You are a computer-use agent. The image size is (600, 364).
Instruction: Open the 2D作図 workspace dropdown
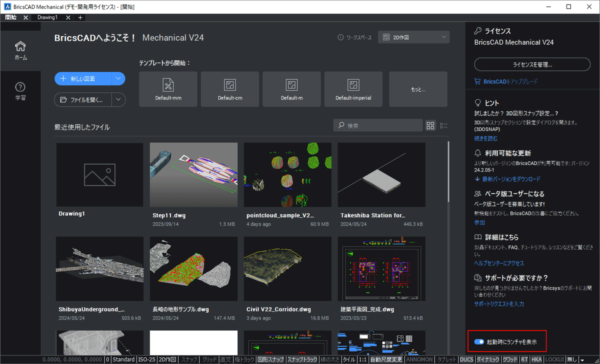[414, 37]
